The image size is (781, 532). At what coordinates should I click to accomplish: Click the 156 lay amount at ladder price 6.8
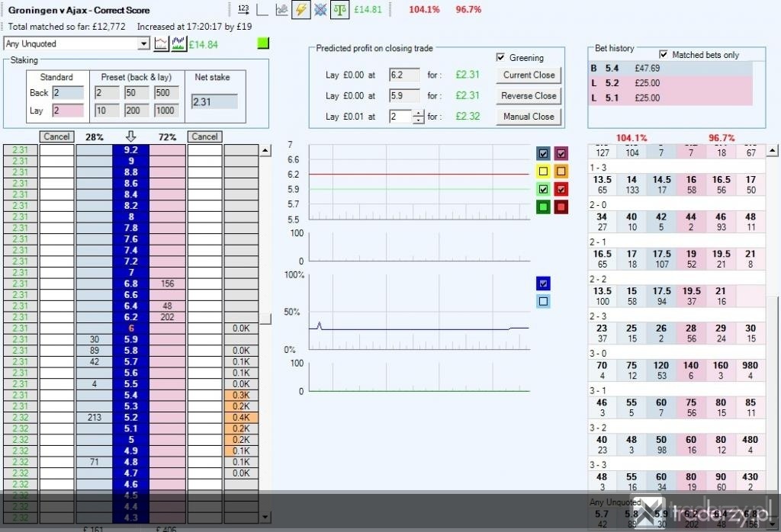click(167, 284)
